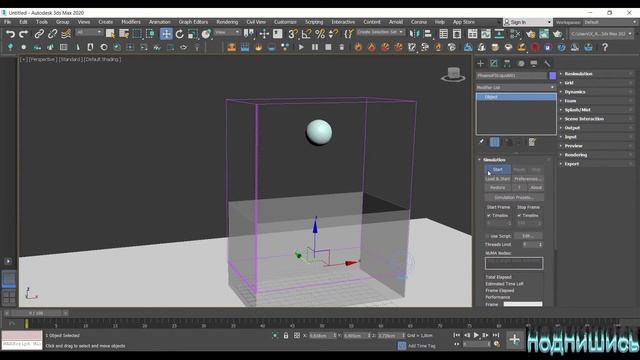Expand the Grid rollout
The image size is (640, 360).
[596, 83]
